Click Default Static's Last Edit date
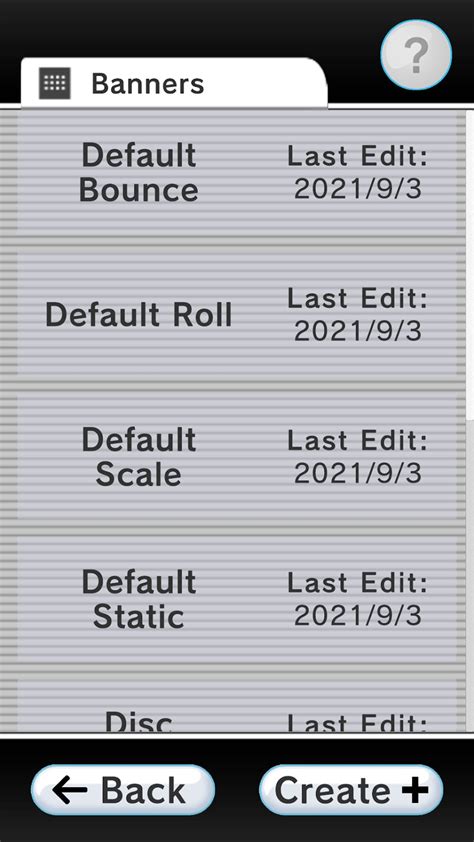 coord(358,615)
